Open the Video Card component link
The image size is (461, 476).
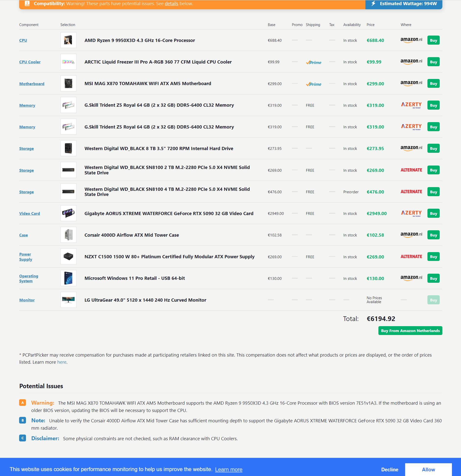tap(30, 213)
